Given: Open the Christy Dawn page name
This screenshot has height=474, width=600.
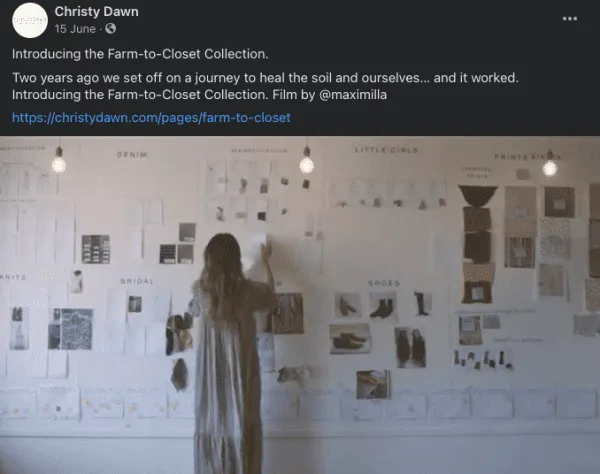Looking at the screenshot, I should 96,11.
